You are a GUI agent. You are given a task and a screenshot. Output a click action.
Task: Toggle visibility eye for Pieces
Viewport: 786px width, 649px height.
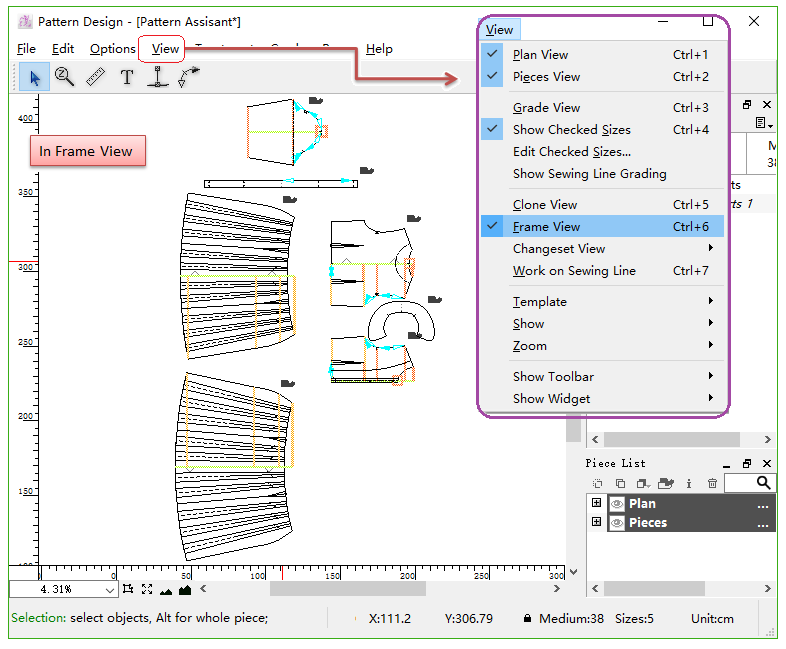pos(617,523)
